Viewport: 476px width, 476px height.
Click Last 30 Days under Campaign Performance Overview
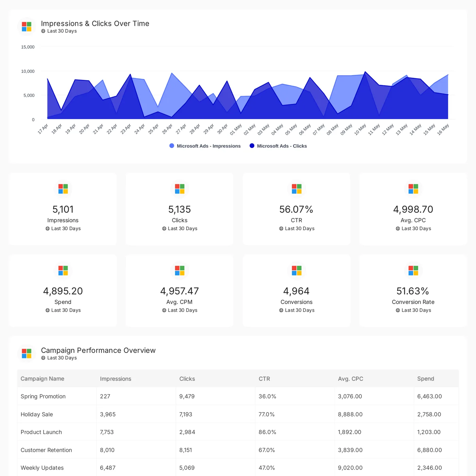coord(62,358)
